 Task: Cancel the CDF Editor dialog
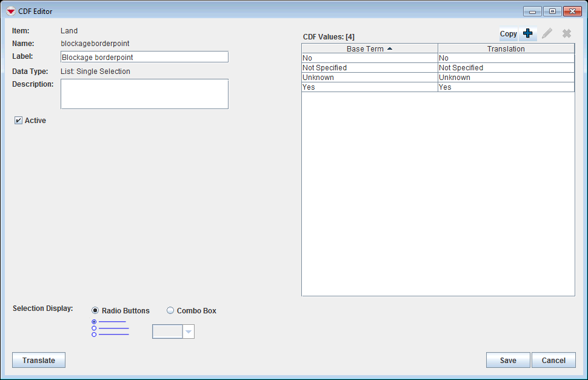[x=553, y=361]
